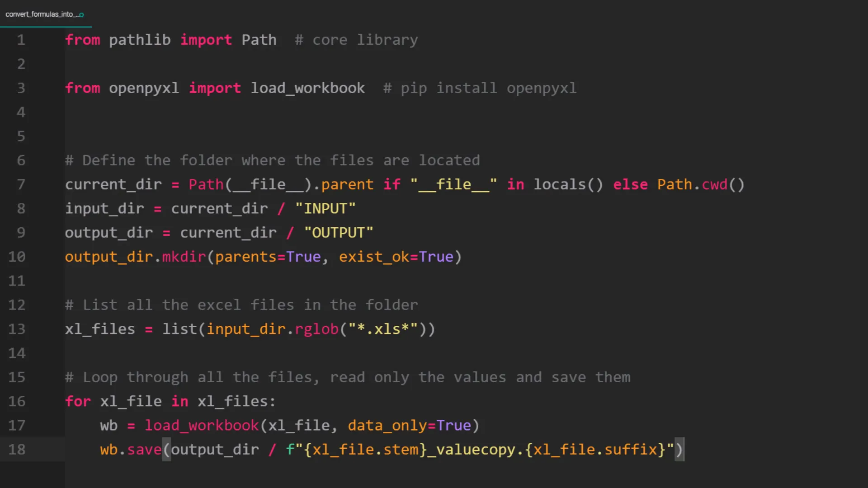Click the rglob pattern *.xls*
Viewport: 868px width, 488px height.
[383, 329]
